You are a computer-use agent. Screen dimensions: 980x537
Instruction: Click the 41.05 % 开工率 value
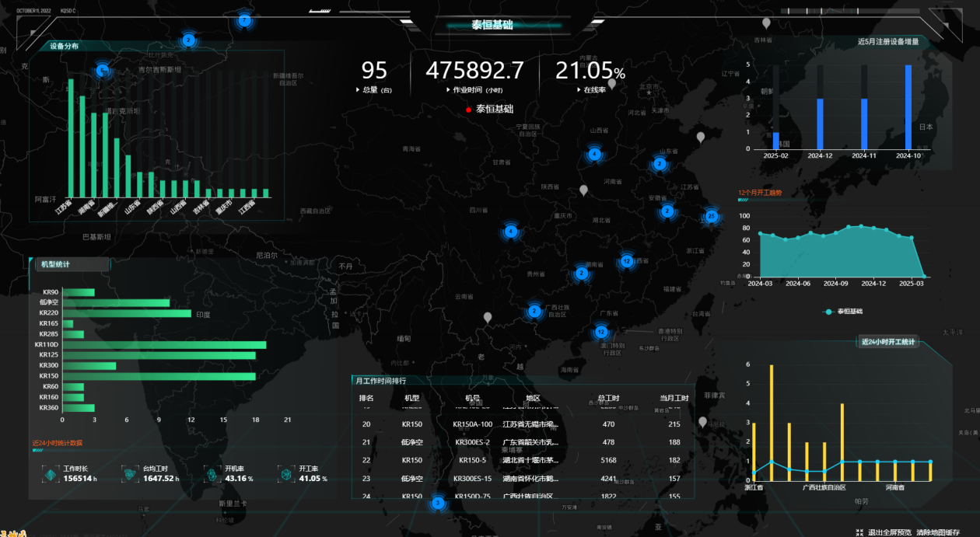pos(313,479)
